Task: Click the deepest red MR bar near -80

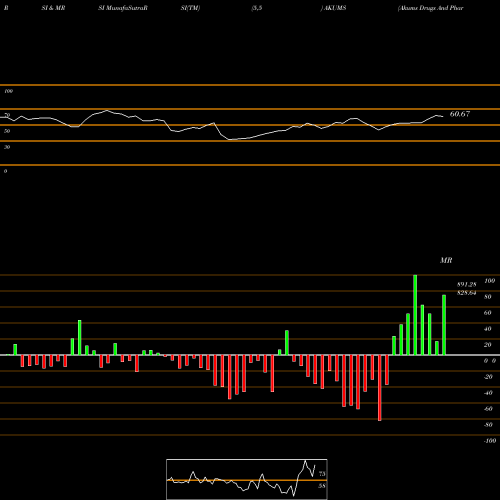Action: [x=380, y=388]
